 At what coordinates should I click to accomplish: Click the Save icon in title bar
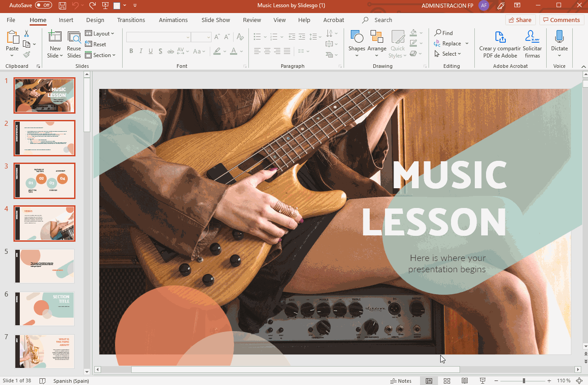point(62,5)
